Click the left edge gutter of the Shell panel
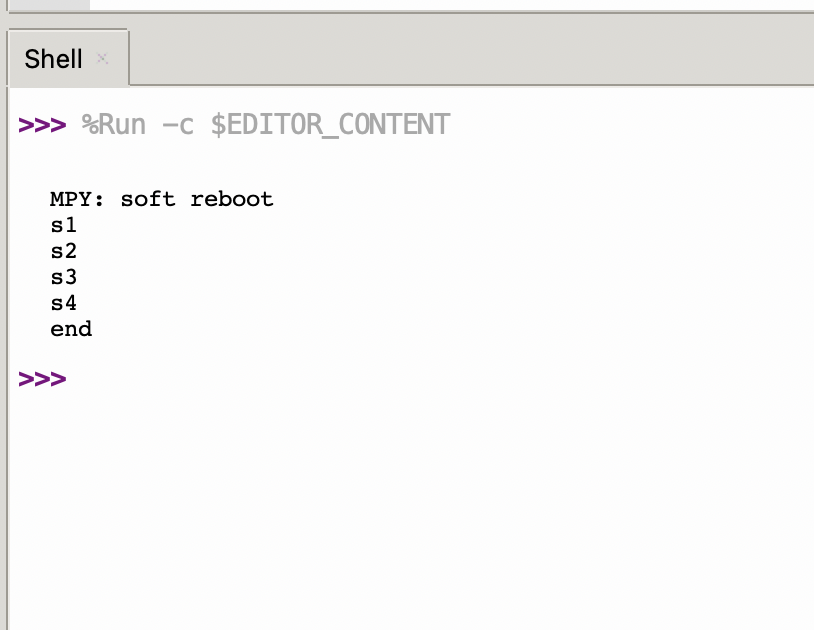The width and height of the screenshot is (814, 630). click(x=4, y=300)
